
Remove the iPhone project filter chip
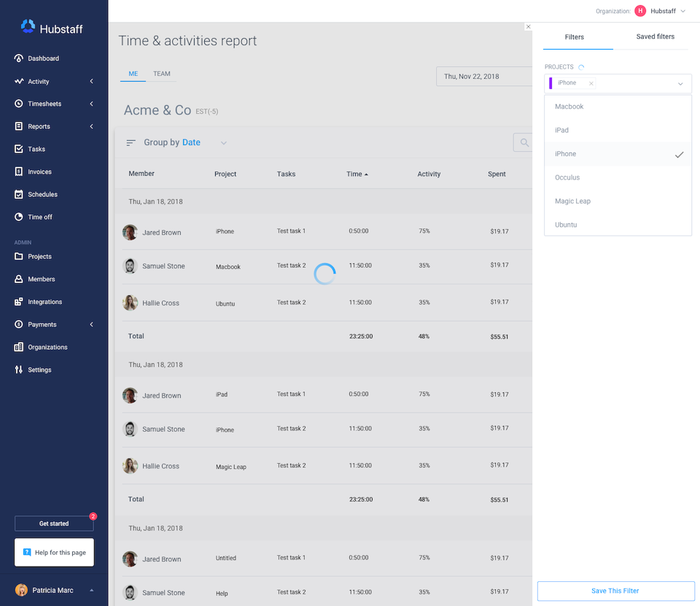(x=591, y=84)
